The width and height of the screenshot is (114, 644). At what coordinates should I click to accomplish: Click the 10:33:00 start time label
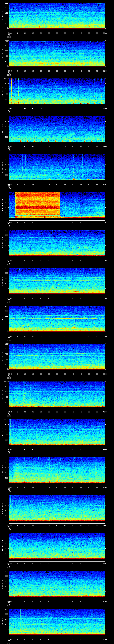[9, 184]
